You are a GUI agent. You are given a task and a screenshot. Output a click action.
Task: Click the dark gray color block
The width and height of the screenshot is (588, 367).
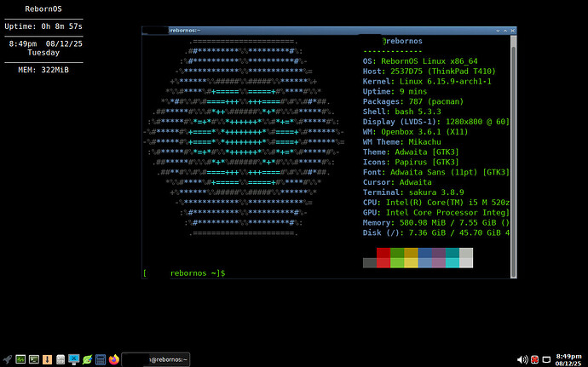coord(370,263)
